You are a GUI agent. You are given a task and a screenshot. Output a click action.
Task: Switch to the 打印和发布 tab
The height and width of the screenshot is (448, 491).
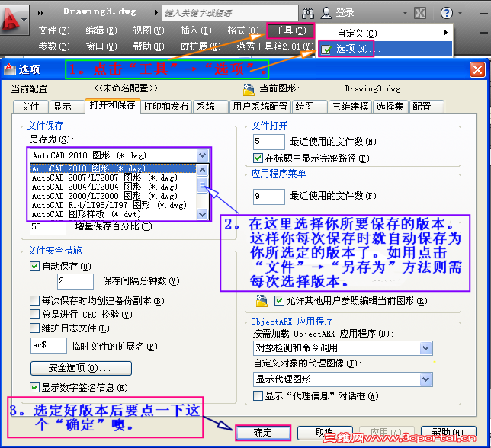tap(165, 107)
